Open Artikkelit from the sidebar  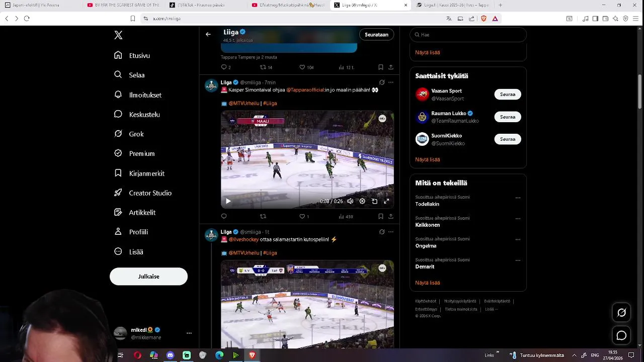tap(135, 212)
